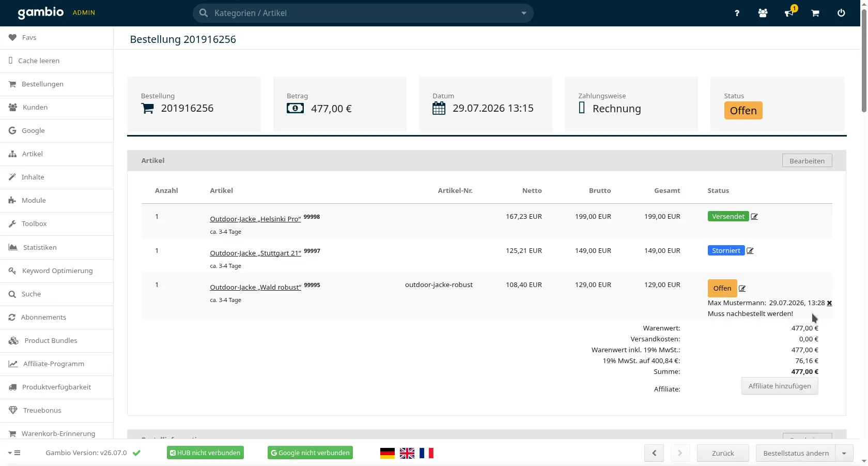Click Google nicht verbunden button

click(310, 453)
